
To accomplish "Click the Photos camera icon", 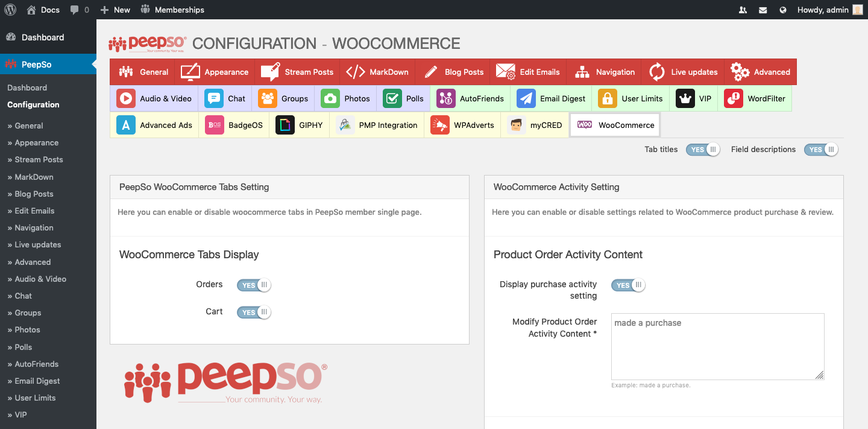I will point(330,98).
